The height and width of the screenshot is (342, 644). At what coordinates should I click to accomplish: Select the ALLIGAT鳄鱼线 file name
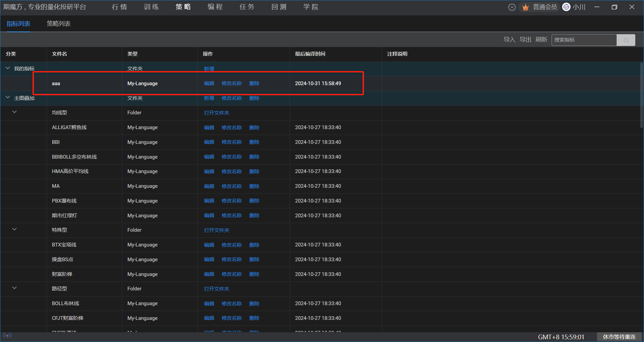click(69, 127)
